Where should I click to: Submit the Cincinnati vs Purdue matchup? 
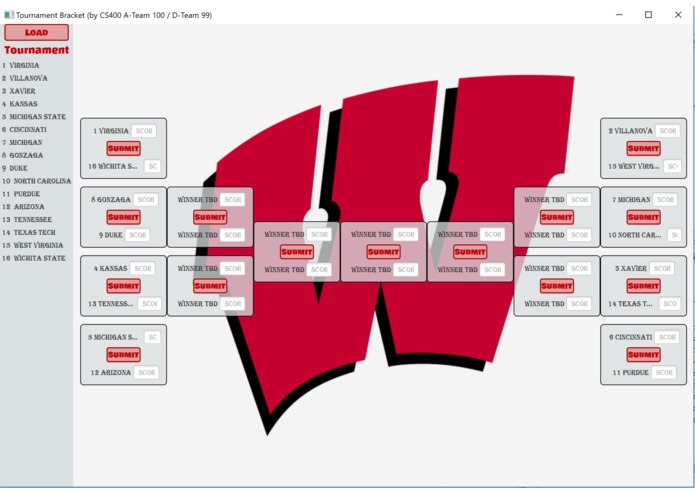click(x=644, y=354)
